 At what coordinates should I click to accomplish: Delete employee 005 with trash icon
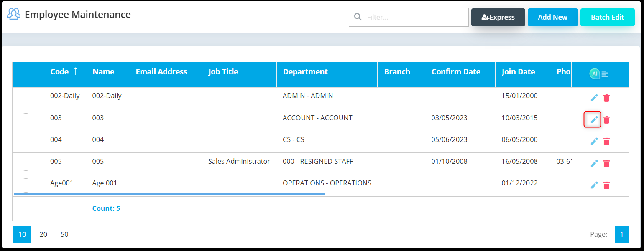pos(606,163)
